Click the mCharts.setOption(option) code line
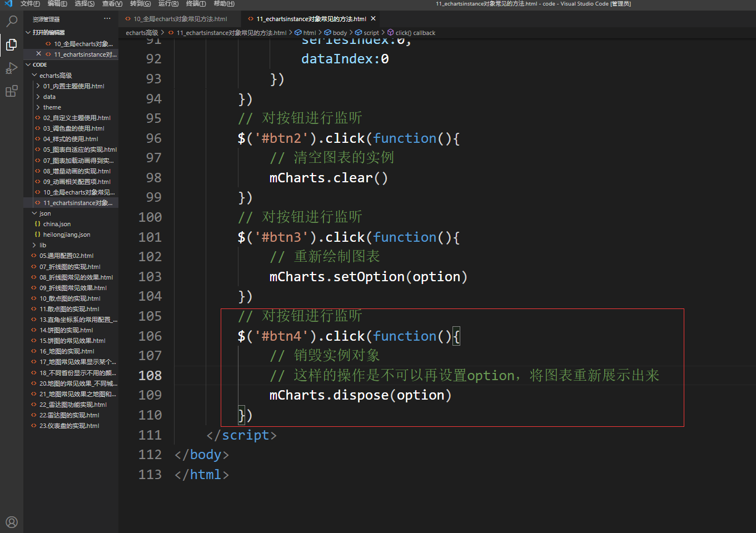The width and height of the screenshot is (756, 533). 369,277
